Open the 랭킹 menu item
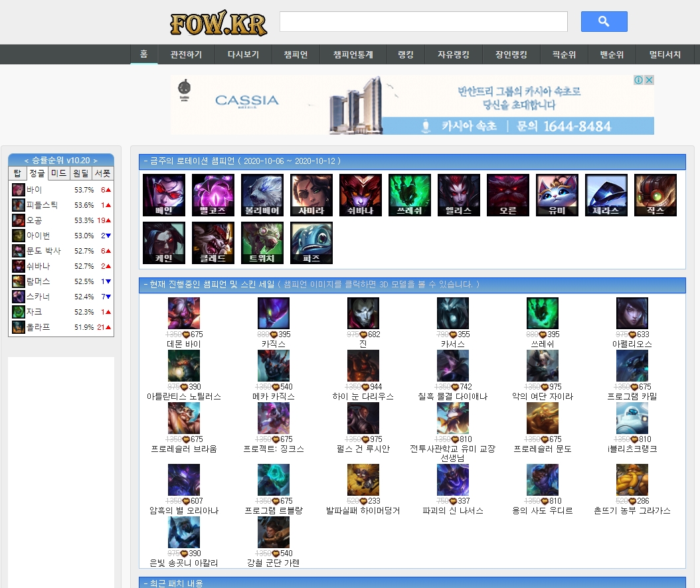This screenshot has width=700, height=588. tap(405, 54)
